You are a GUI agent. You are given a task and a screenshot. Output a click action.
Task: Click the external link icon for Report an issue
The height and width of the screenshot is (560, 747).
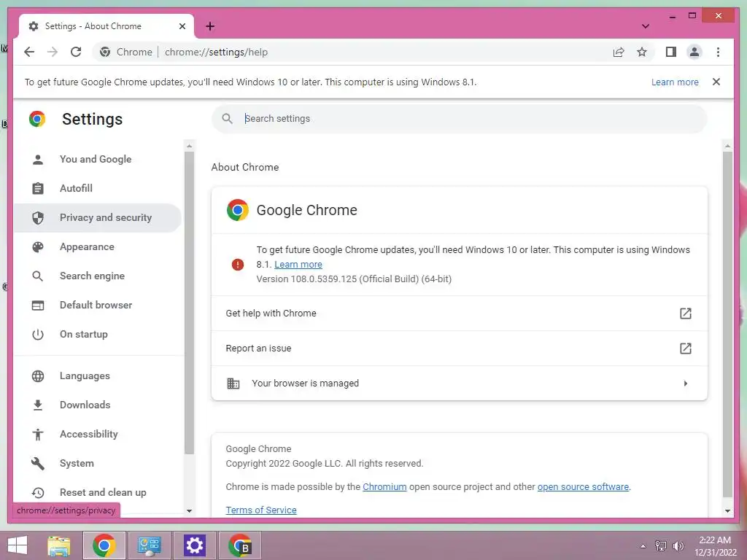686,348
